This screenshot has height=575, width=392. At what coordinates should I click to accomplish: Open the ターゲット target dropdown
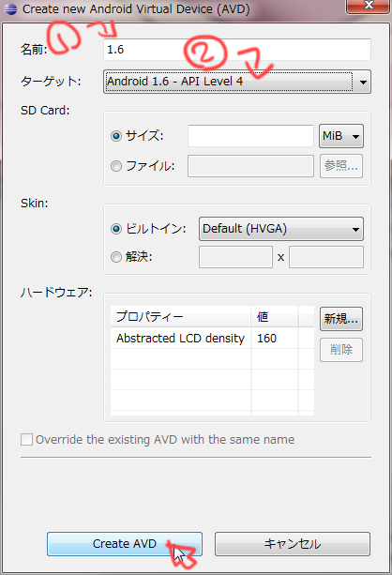pos(237,82)
